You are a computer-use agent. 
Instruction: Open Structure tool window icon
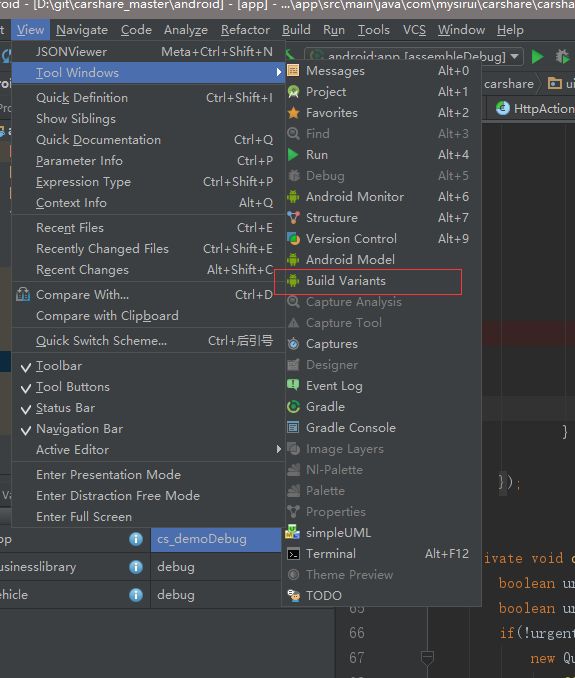[x=294, y=217]
